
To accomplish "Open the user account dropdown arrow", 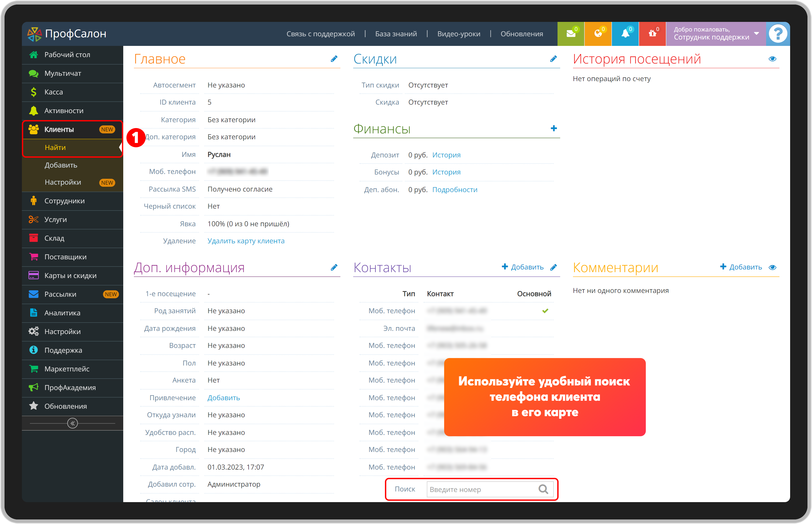I will [756, 34].
